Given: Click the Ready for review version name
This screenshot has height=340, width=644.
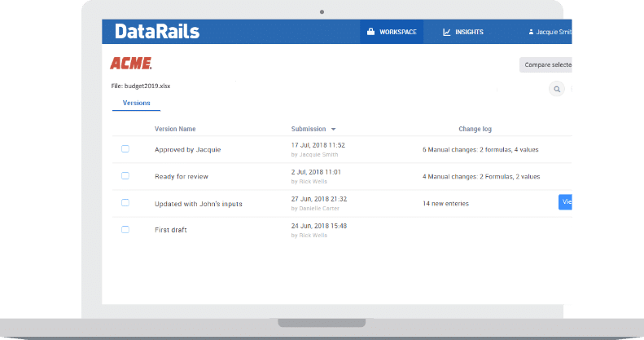Looking at the screenshot, I should pos(182,176).
